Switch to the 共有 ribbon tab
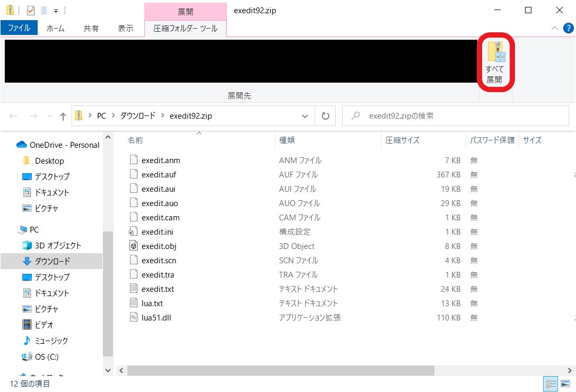The image size is (576, 392). point(91,28)
